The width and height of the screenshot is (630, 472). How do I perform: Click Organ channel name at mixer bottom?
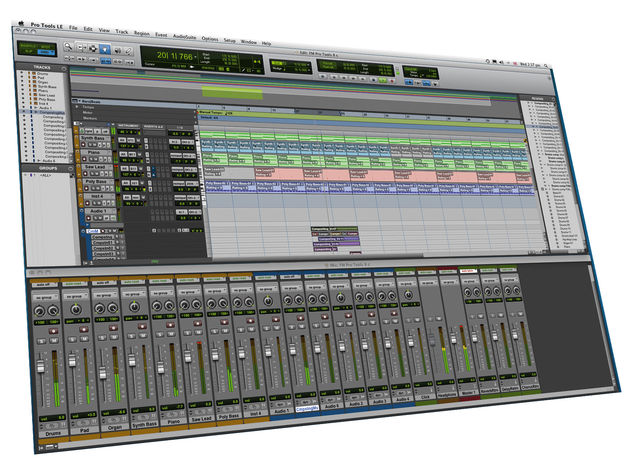[115, 428]
